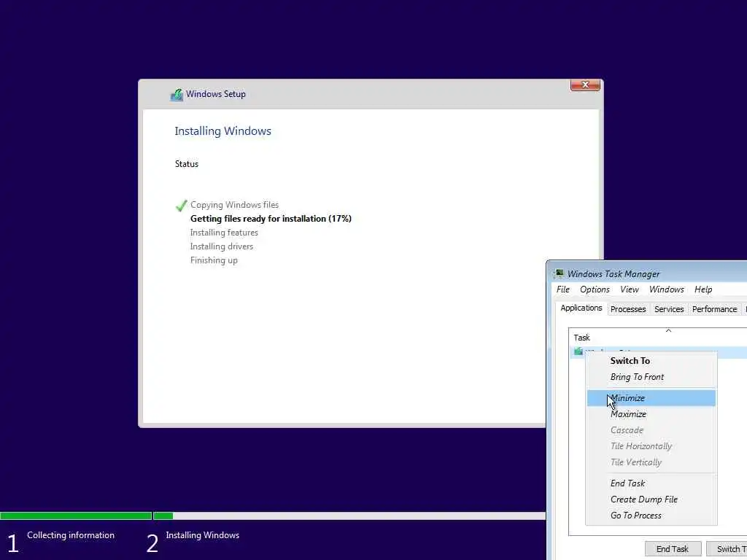747x560 pixels.
Task: Click the Finishing up status line
Action: [214, 260]
